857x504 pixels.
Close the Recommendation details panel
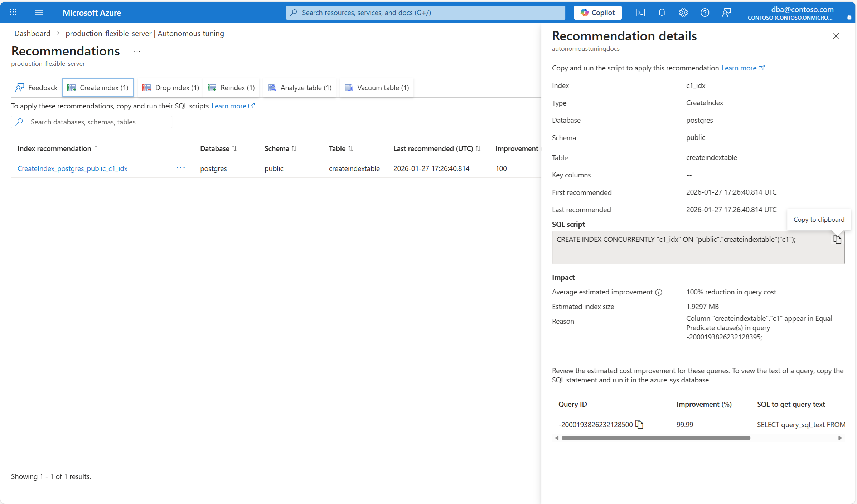coord(836,36)
